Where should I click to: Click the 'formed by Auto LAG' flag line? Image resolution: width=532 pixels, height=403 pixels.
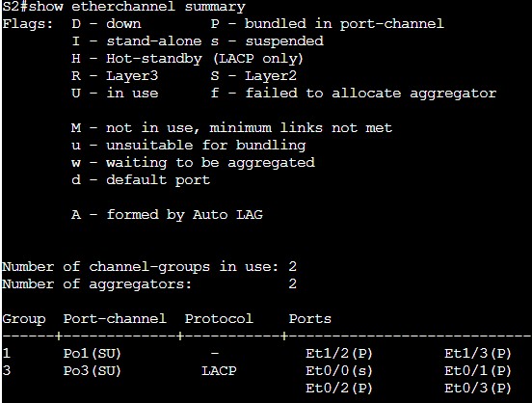tap(167, 215)
